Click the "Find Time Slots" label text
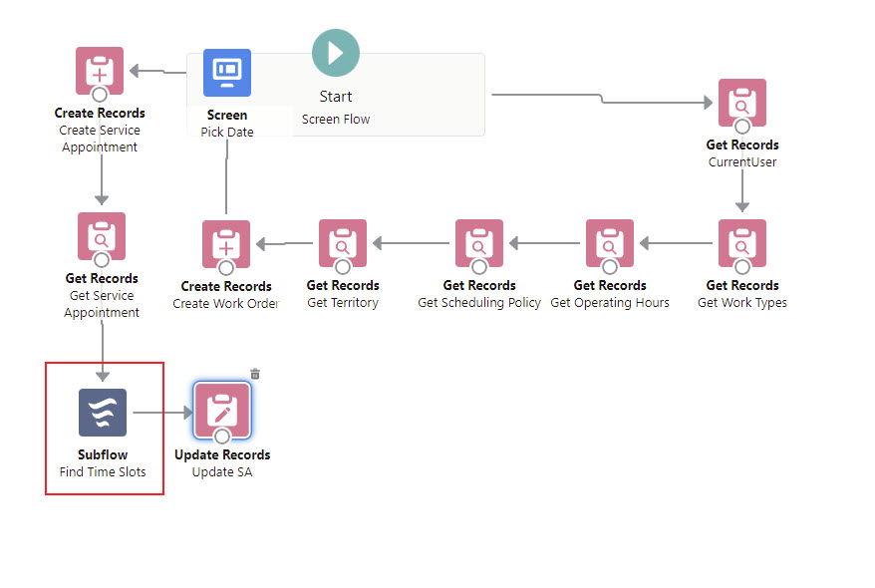Screen dimensions: 875x588 pos(103,471)
